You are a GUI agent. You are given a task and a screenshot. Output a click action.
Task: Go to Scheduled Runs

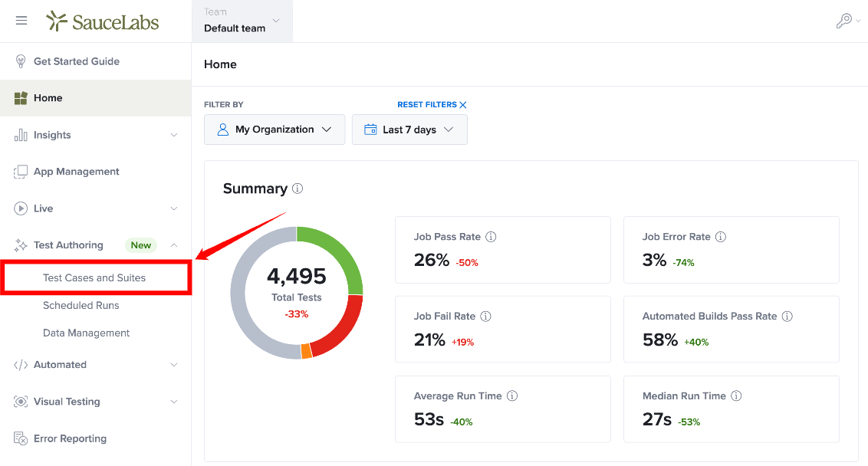81,306
